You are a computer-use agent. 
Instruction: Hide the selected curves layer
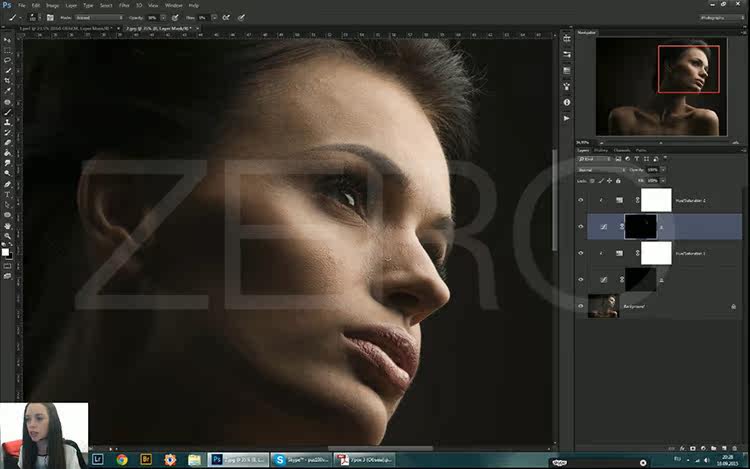click(x=581, y=227)
